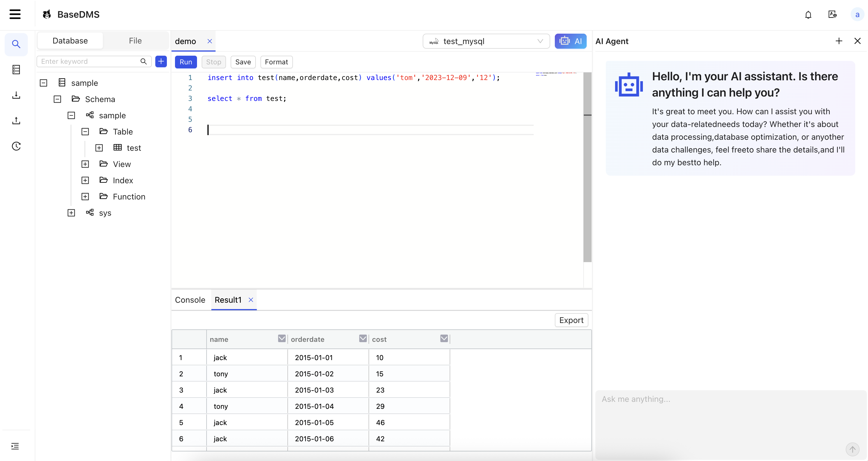Close the AI Agent panel
This screenshot has width=868, height=461.
pos(857,41)
